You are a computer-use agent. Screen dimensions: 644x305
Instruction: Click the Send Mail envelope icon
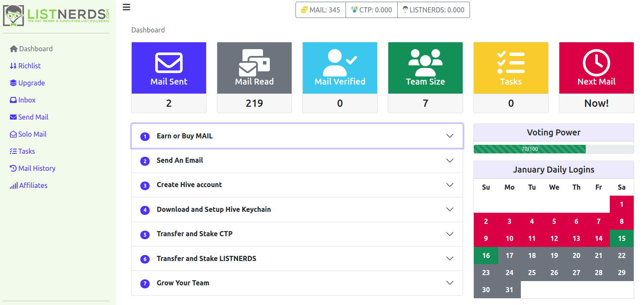coord(13,117)
